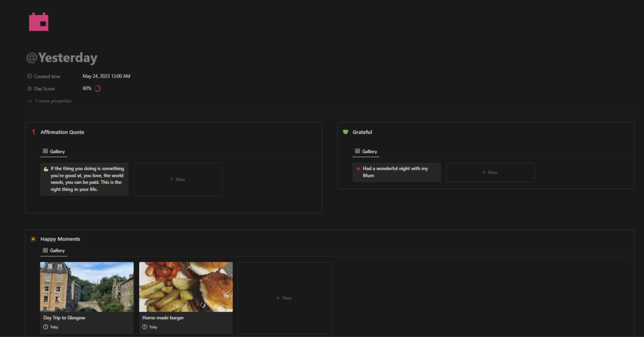Click the Day Score property icon
The image size is (644, 337).
point(29,88)
